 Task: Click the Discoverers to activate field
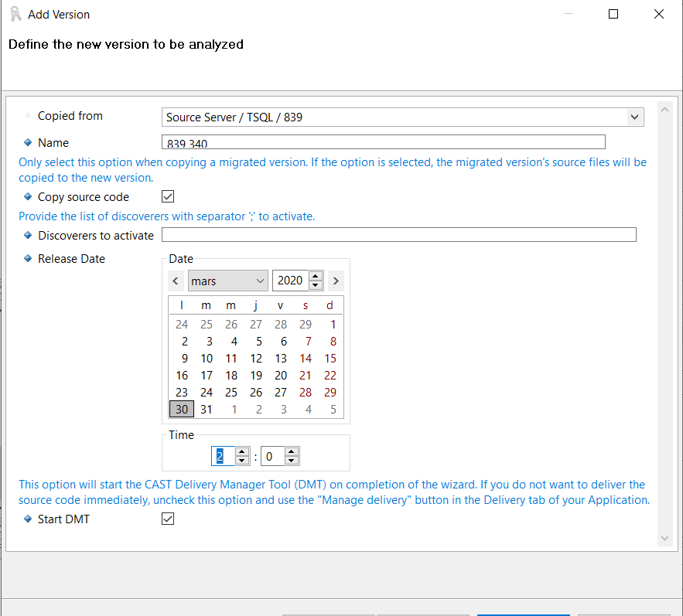tap(398, 235)
